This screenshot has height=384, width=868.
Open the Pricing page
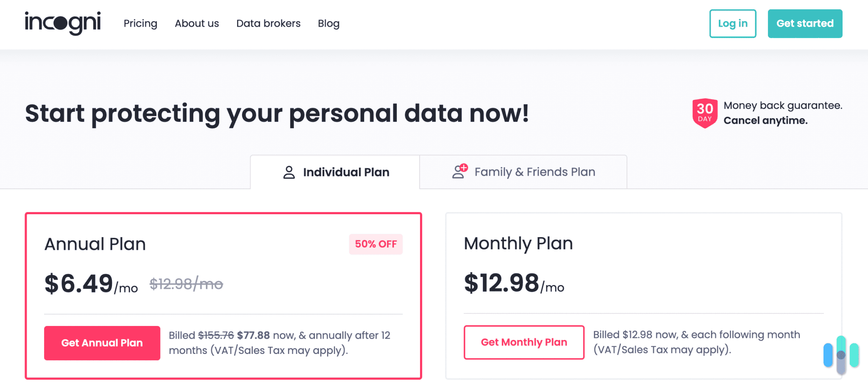click(140, 23)
